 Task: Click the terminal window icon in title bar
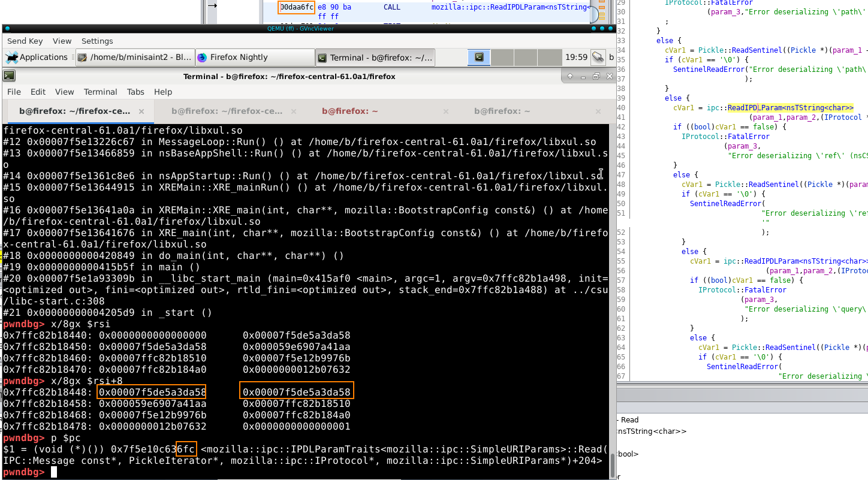click(x=9, y=76)
